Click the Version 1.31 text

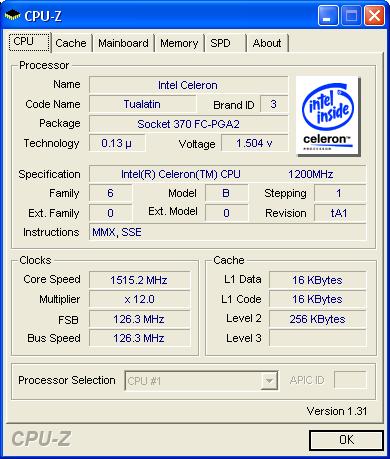[x=337, y=411]
